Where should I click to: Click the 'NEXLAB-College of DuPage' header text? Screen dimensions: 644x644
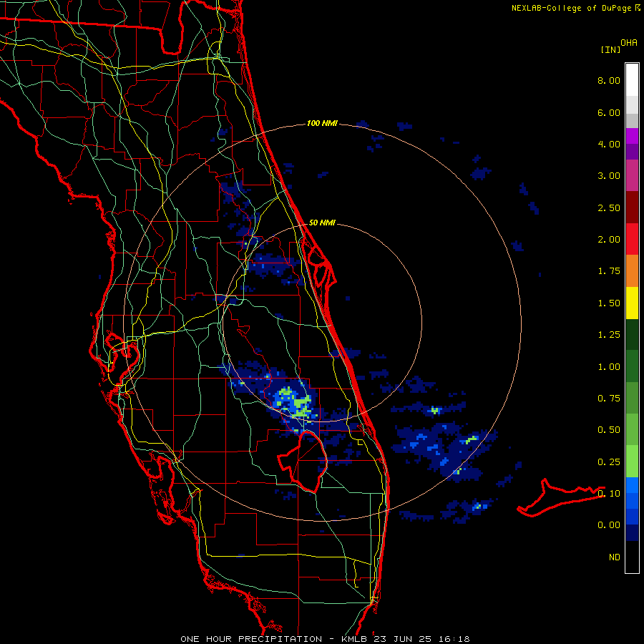coord(571,8)
